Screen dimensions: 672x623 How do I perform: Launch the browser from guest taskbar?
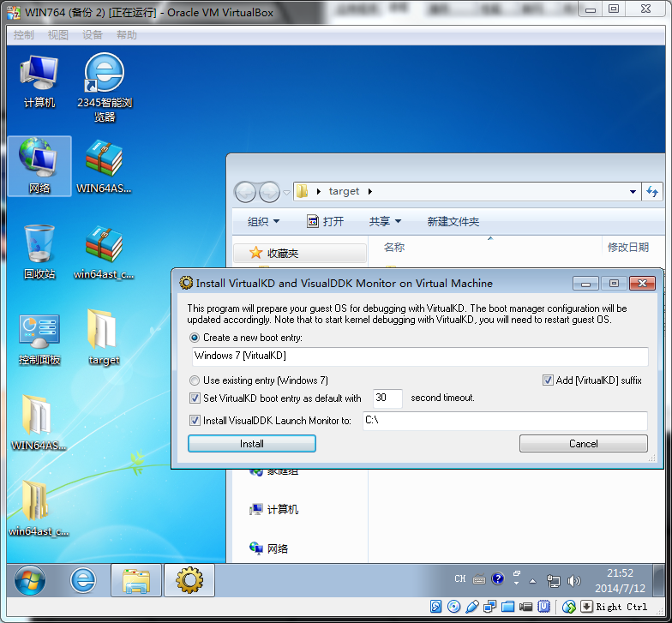83,580
